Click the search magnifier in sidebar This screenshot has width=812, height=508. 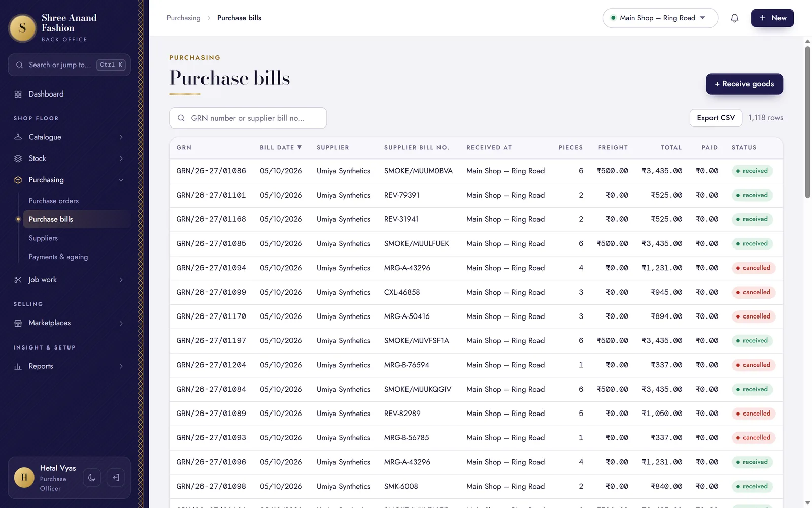pos(20,65)
